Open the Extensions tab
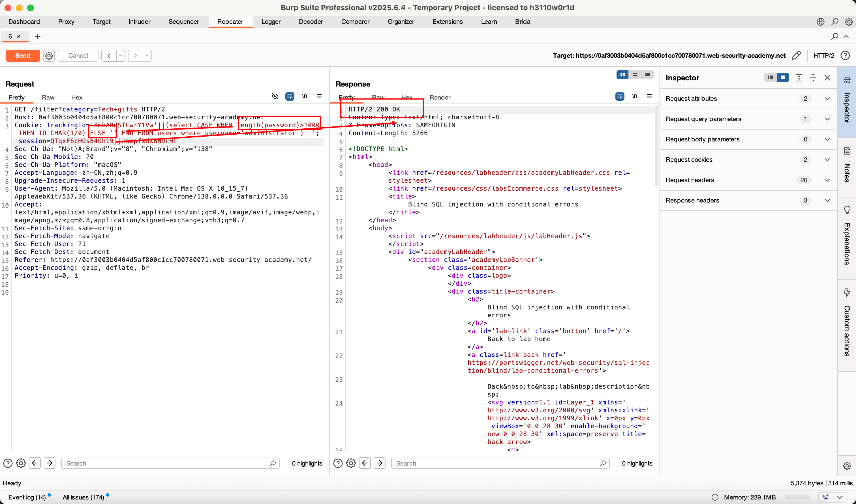The height and width of the screenshot is (504, 856). click(448, 22)
